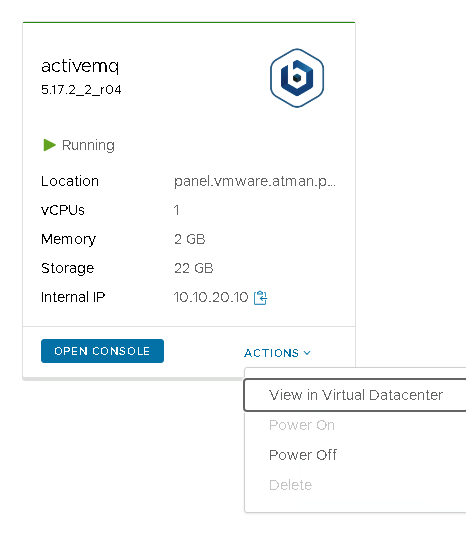This screenshot has width=466, height=533.
Task: Launch the VM with OPEN CONSOLE button
Action: [102, 351]
